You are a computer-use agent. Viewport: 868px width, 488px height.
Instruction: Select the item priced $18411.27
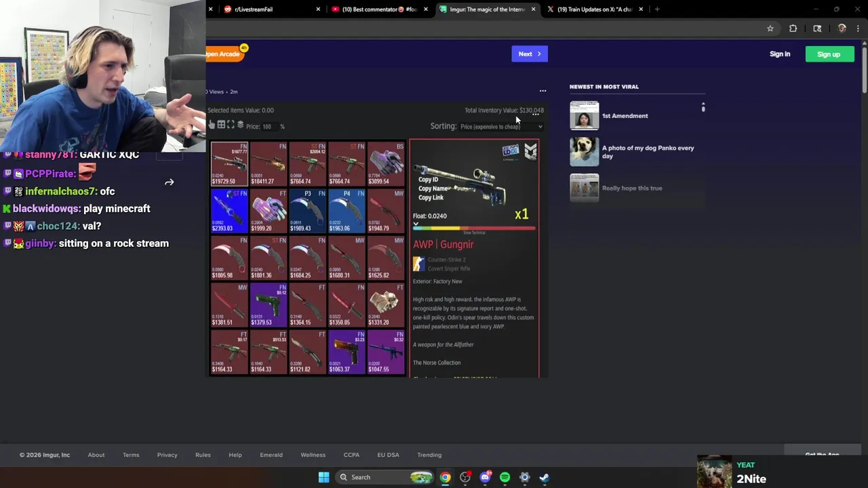pyautogui.click(x=269, y=163)
